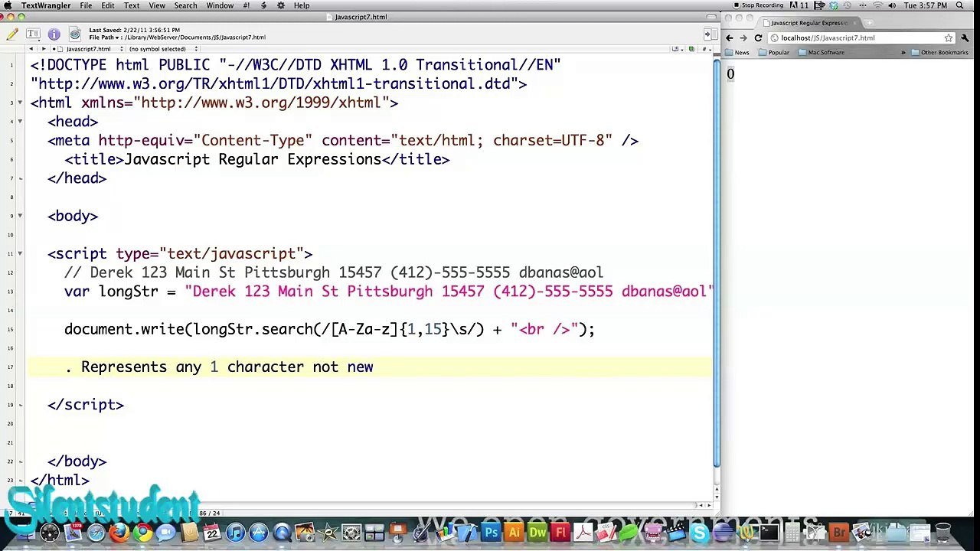The height and width of the screenshot is (551, 980).
Task: Open the Mac Software bookmarks folder
Action: [x=821, y=52]
